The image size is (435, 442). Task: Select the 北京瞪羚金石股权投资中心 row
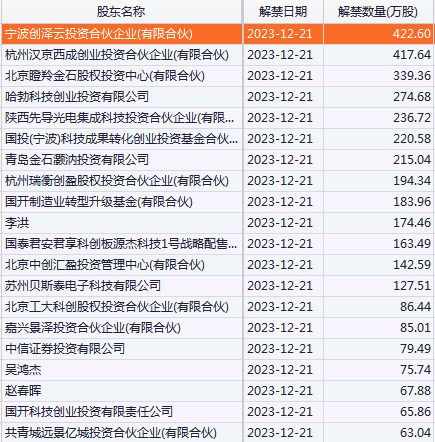[217, 76]
